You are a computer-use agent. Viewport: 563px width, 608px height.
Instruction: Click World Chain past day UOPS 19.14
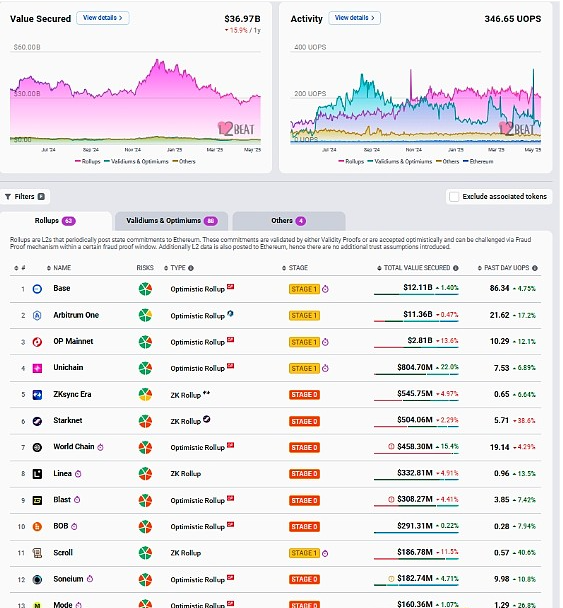click(499, 447)
